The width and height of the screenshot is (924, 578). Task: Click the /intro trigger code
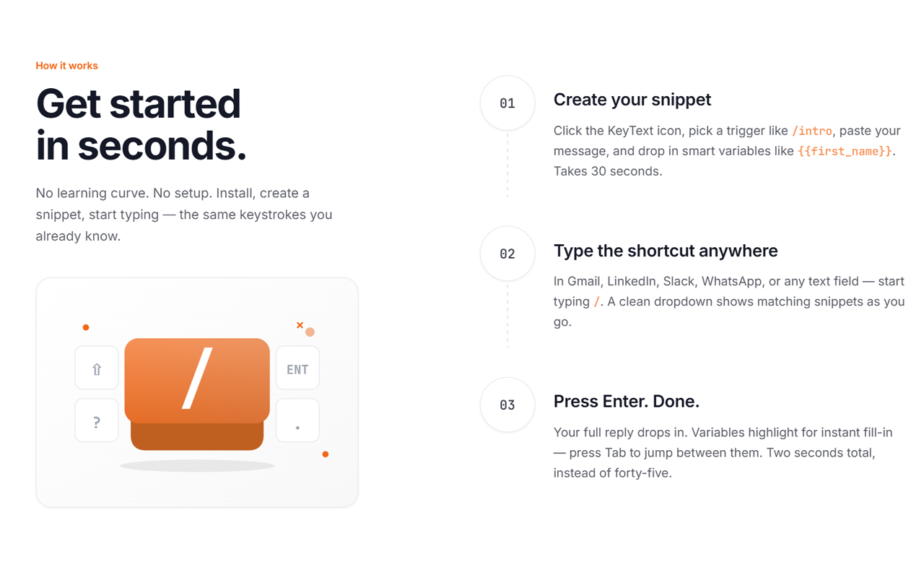[812, 131]
